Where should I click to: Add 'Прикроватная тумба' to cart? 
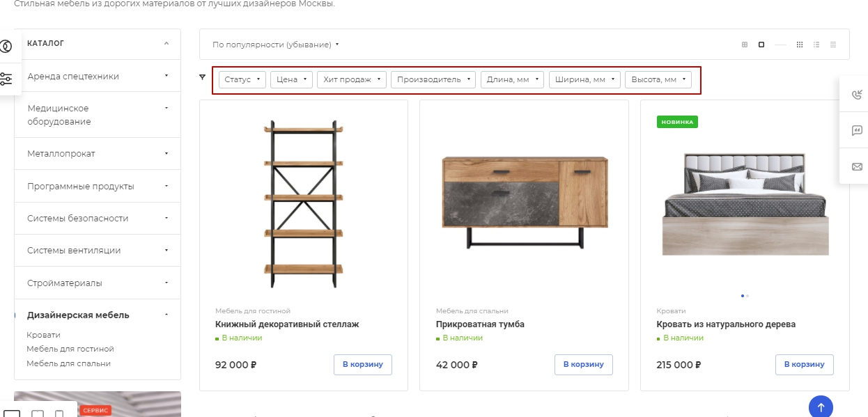584,364
